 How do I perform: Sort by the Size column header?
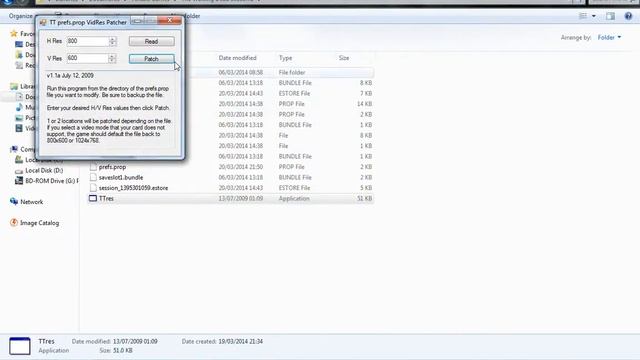pyautogui.click(x=344, y=58)
